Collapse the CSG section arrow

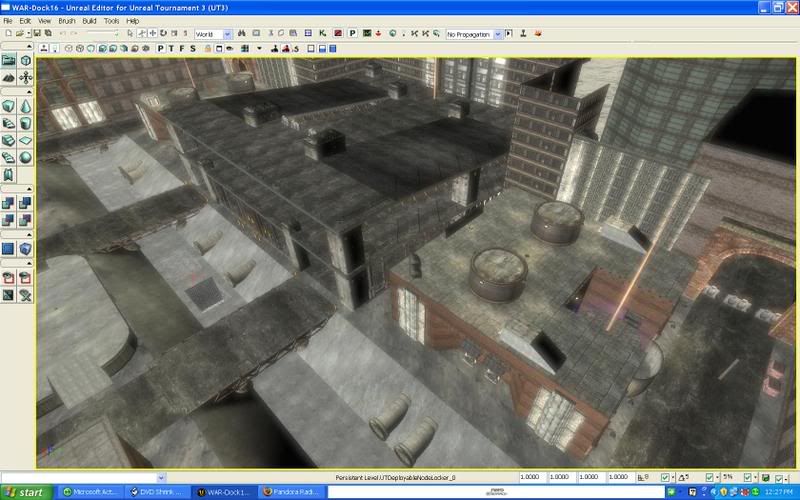pos(29,189)
